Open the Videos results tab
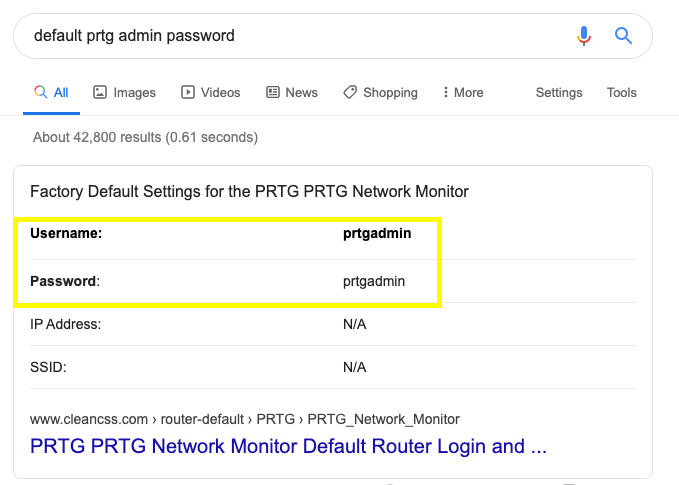This screenshot has height=485, width=679. (x=220, y=93)
